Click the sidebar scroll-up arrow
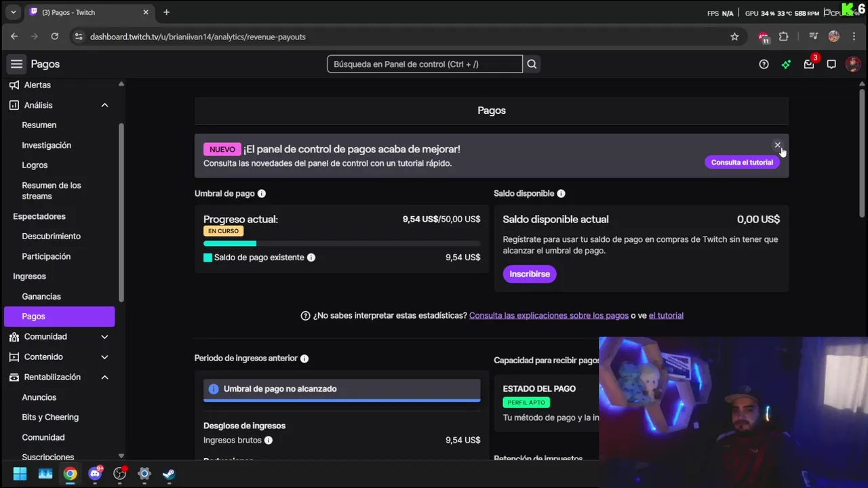 click(121, 84)
